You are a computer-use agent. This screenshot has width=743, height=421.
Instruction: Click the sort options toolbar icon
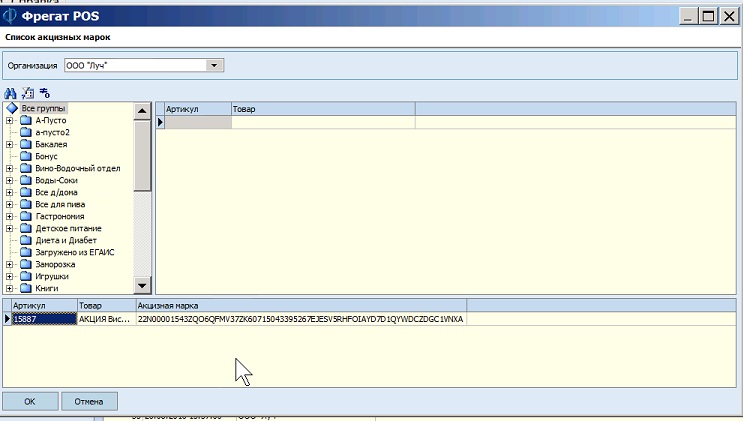coord(45,93)
